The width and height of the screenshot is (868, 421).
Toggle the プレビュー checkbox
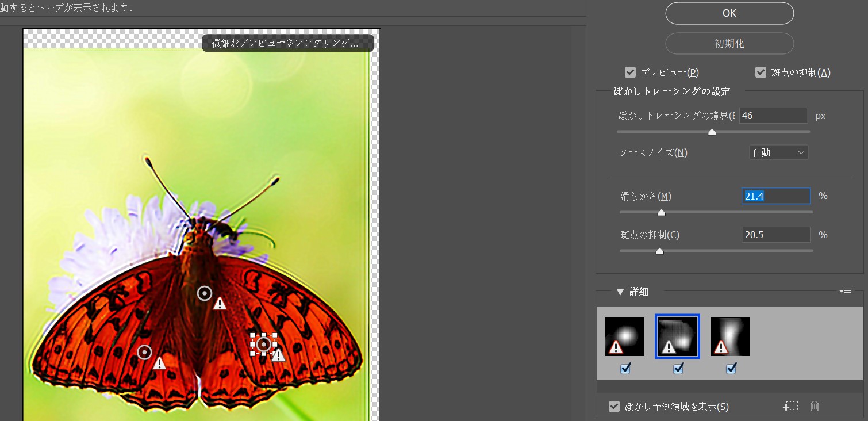pyautogui.click(x=630, y=72)
